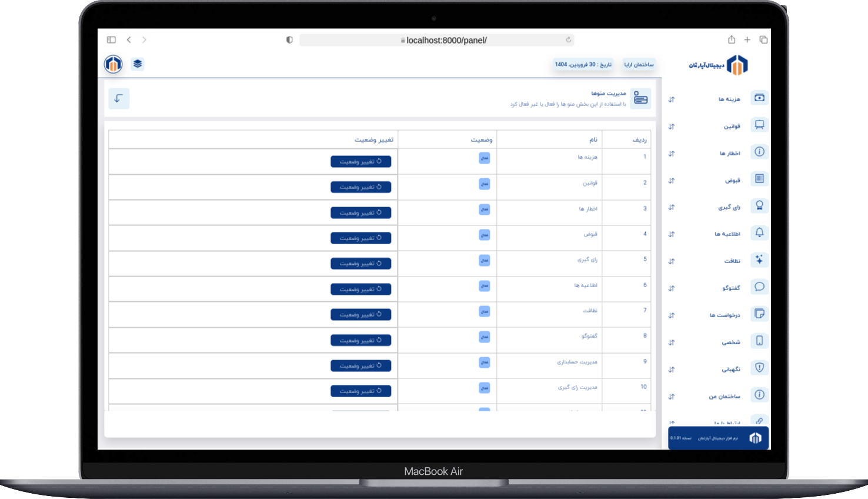Click the فعال status badge in row 3
This screenshot has height=499, width=868.
pyautogui.click(x=484, y=209)
